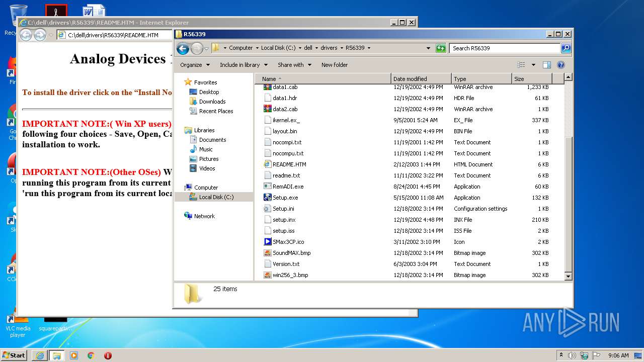Viewport: 644px width, 362px height.
Task: Open Pictures library
Action: (x=208, y=159)
